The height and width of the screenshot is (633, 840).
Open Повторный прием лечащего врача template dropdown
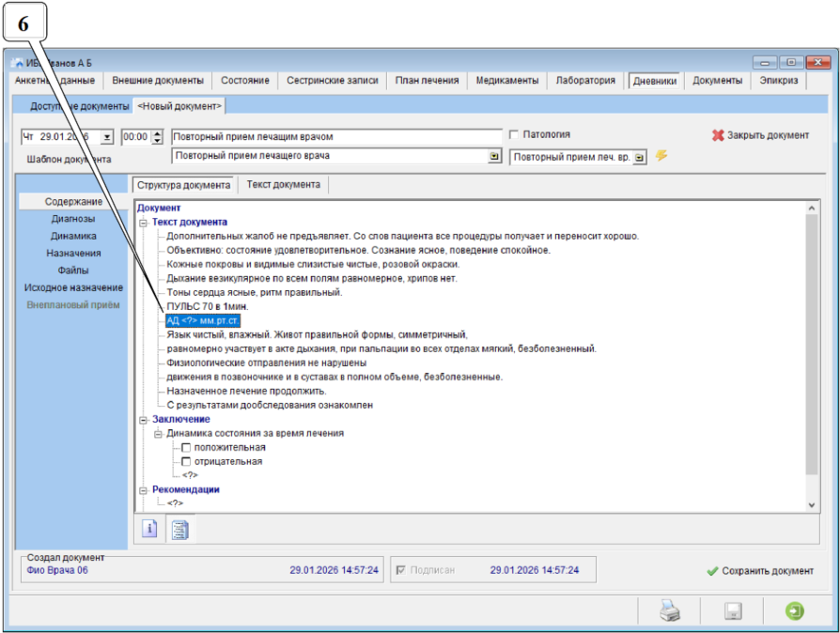(x=495, y=157)
